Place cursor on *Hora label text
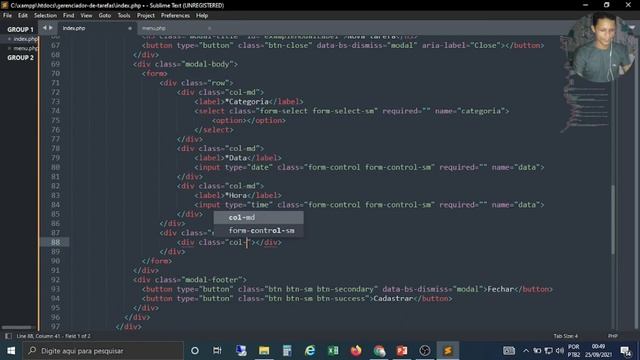Viewport: 640px width, 360px height. (236, 196)
